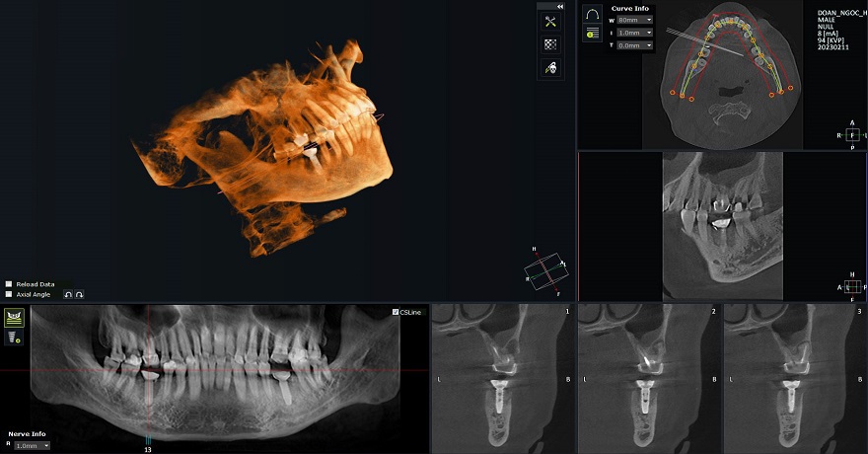Enable the Reload Data checkbox
Screen dimensions: 868x454
point(9,284)
